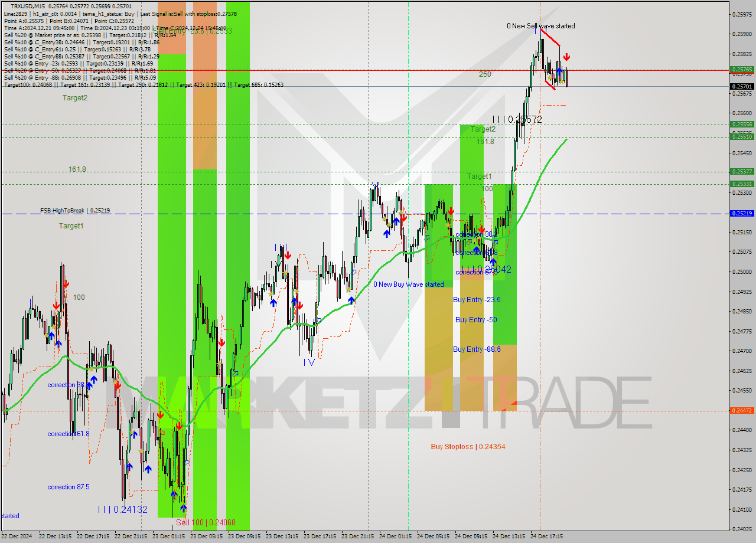This screenshot has height=543, width=756.
Task: Select the blue 0.25219 price tag
Action: (742, 214)
